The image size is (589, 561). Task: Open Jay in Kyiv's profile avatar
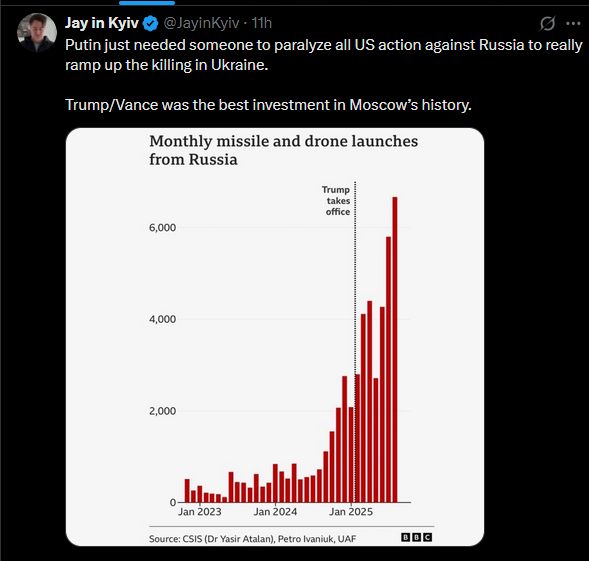36,32
